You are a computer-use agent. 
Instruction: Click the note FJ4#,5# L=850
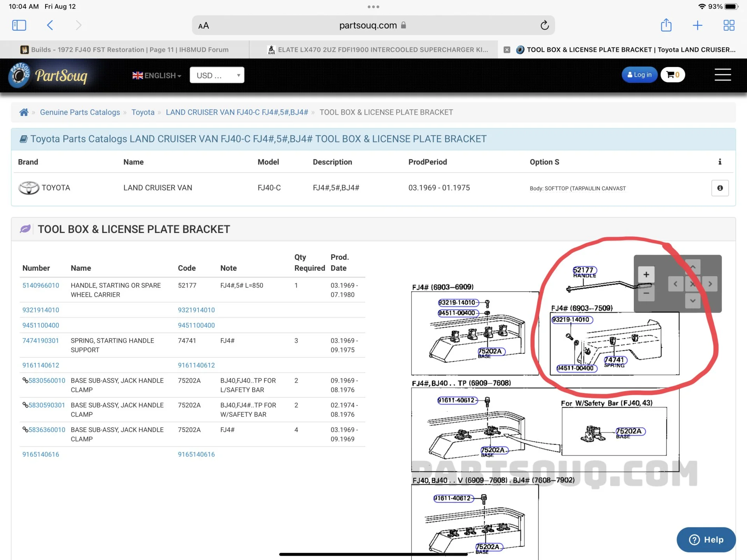(242, 285)
